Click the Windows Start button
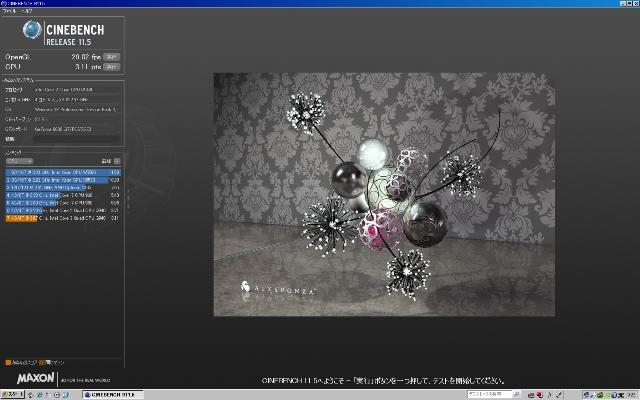The width and height of the screenshot is (640, 400). (15, 394)
